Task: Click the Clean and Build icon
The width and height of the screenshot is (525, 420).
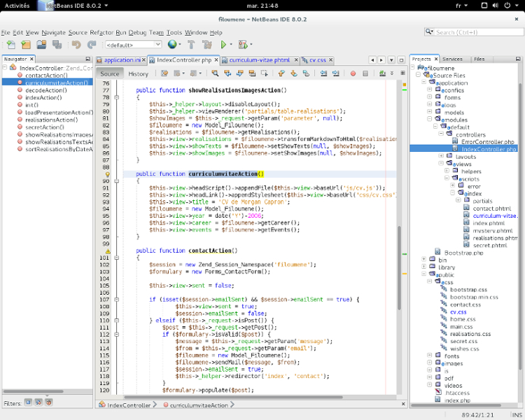Action: coord(206,45)
